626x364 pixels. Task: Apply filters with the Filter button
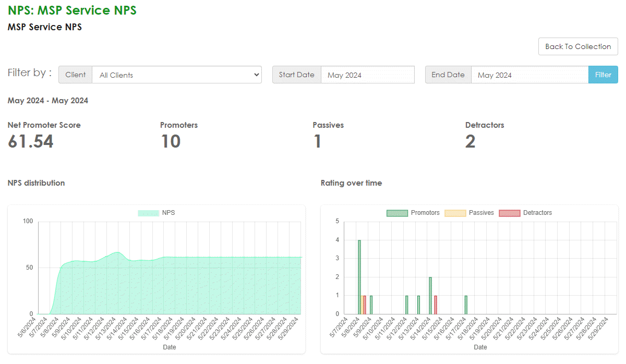[603, 75]
